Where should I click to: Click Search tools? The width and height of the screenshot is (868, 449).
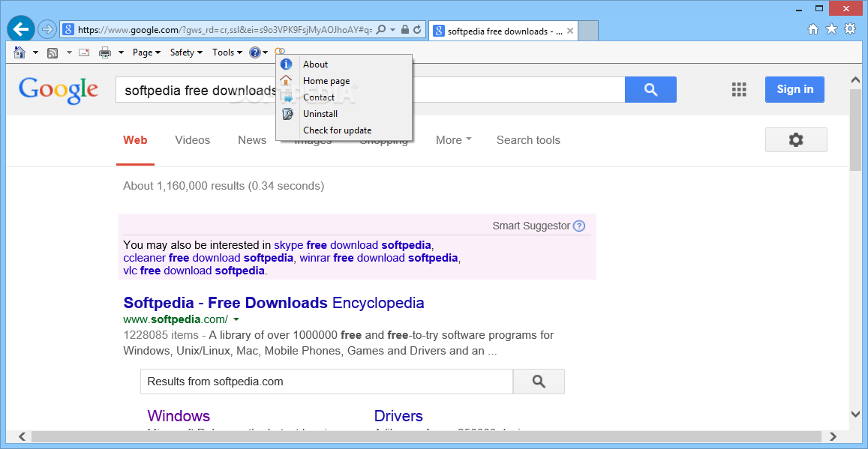pyautogui.click(x=528, y=140)
